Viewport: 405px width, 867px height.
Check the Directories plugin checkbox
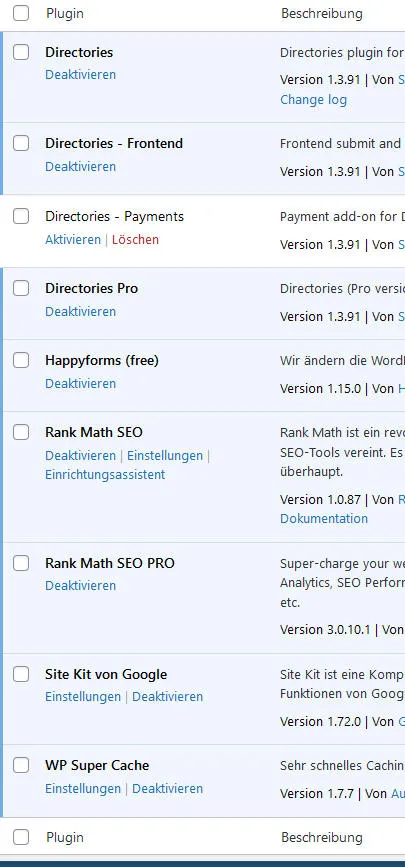pyautogui.click(x=21, y=53)
